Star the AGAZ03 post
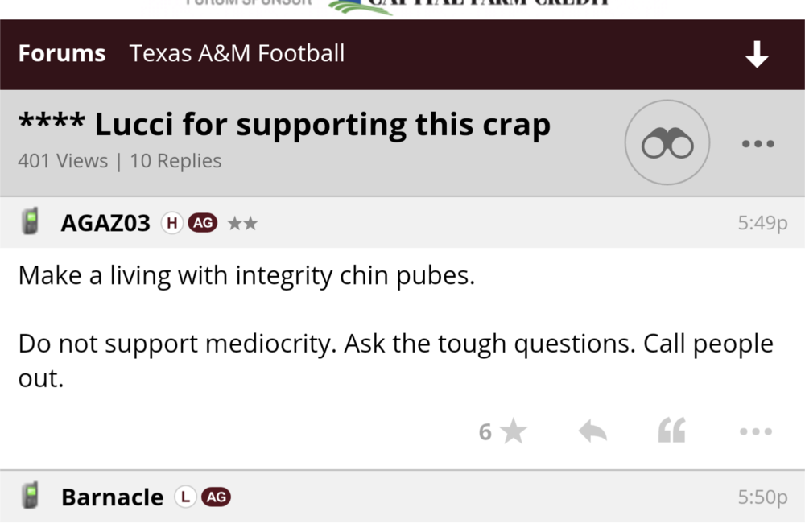Screen dimensions: 805x532 pyautogui.click(x=512, y=432)
